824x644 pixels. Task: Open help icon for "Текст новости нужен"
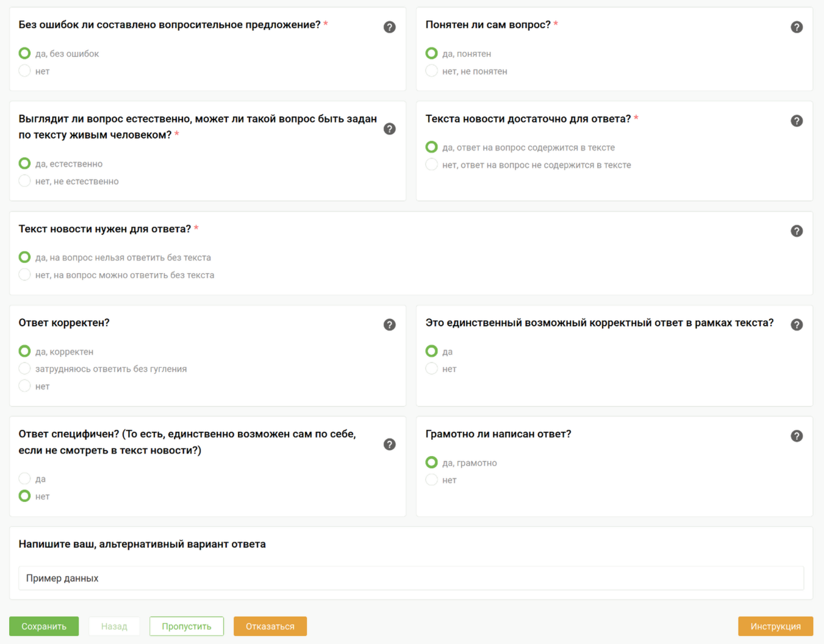[797, 231]
